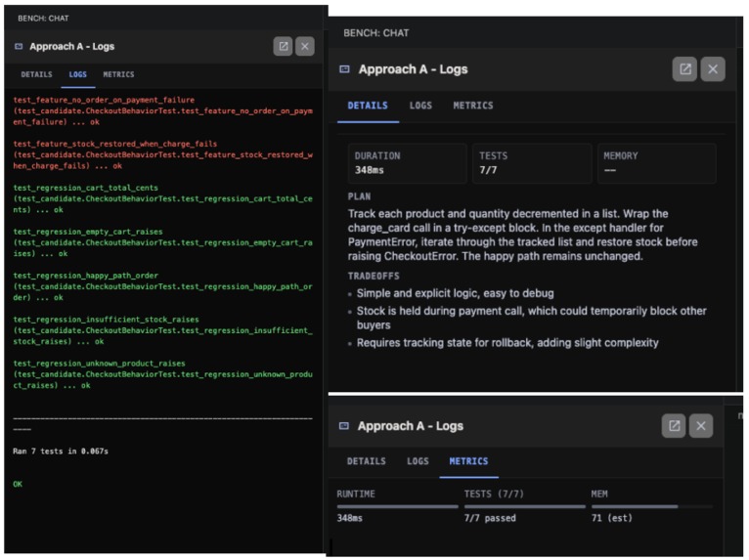Click 'Ran 7 tests in 0.067s' line
This screenshot has height=560, width=749.
[x=61, y=452]
